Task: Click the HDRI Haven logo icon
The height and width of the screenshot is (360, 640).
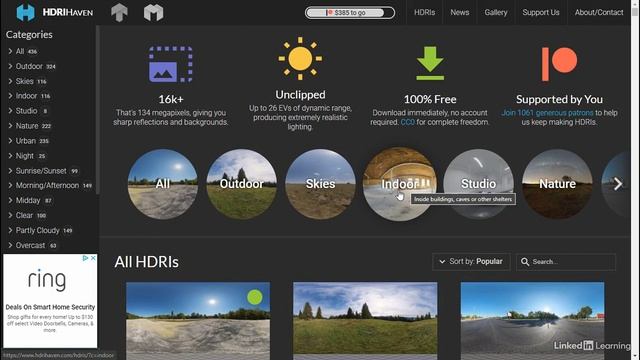Action: 25,12
